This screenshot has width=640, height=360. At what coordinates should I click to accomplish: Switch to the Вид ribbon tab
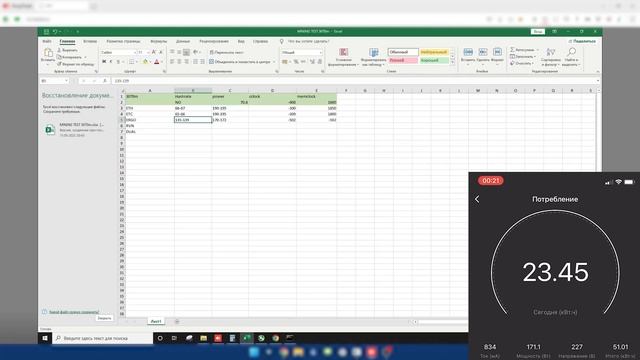(241, 41)
